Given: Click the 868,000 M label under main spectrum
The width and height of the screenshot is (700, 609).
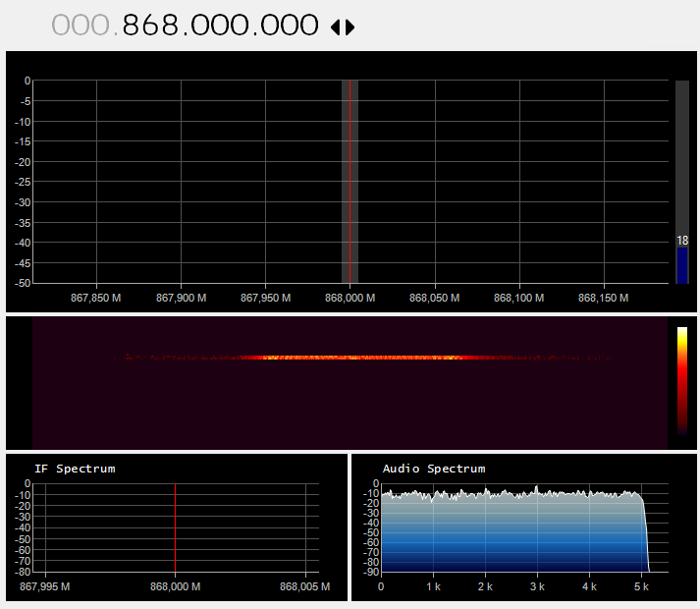Looking at the screenshot, I should click(x=350, y=298).
